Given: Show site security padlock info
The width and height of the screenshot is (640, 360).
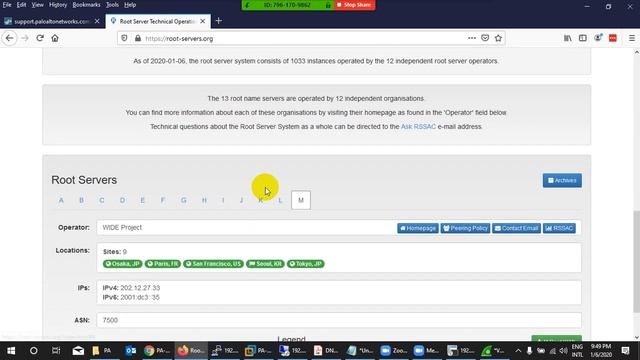Looking at the screenshot, I should 138,38.
